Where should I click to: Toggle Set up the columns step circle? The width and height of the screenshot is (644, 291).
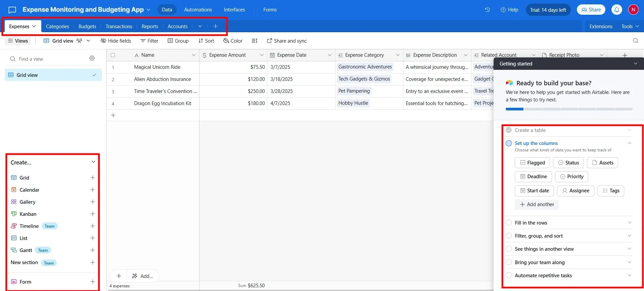pyautogui.click(x=509, y=143)
